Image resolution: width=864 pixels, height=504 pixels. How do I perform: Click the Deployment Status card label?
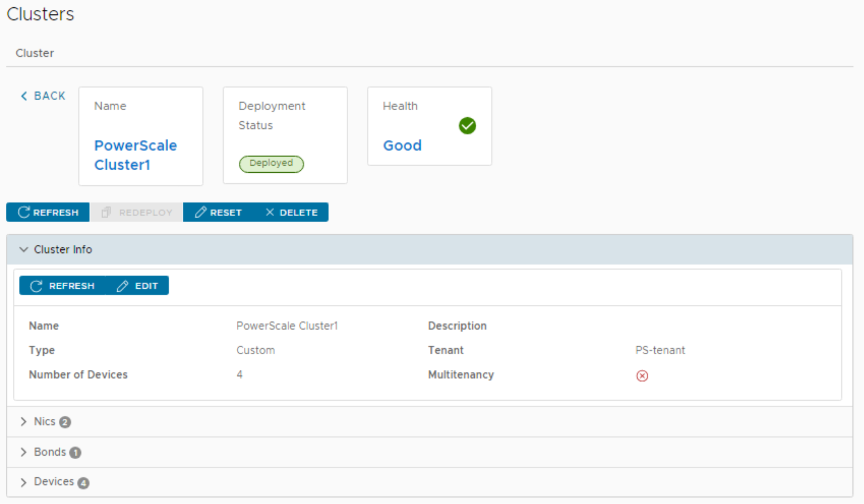tap(272, 116)
